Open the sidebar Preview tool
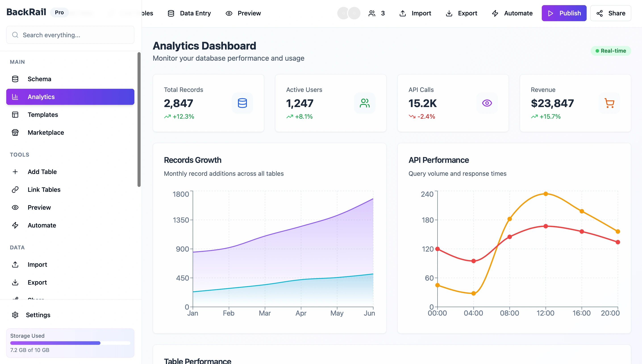The height and width of the screenshot is (364, 642). (x=70, y=207)
